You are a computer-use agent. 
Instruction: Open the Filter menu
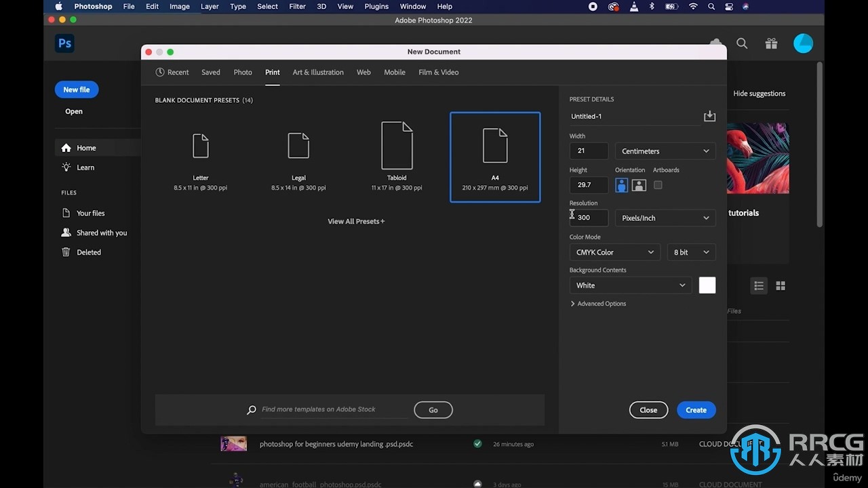coord(297,6)
